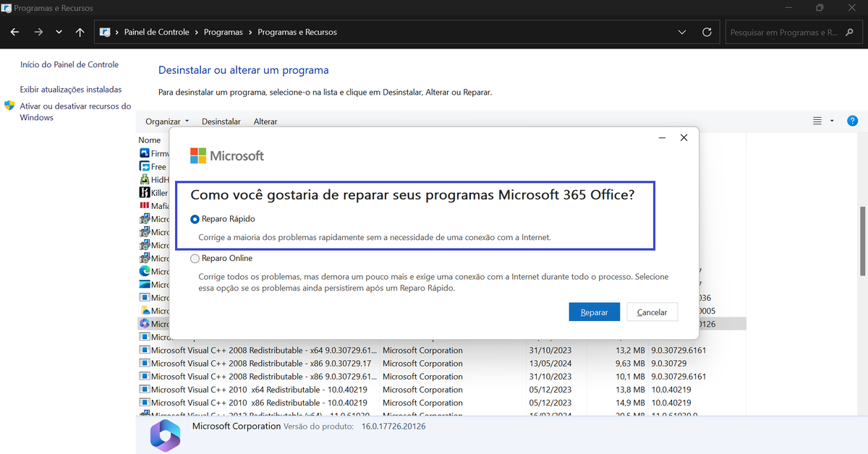Sort by the Nome column header
Viewport: 868px width, 454px height.
(x=150, y=140)
